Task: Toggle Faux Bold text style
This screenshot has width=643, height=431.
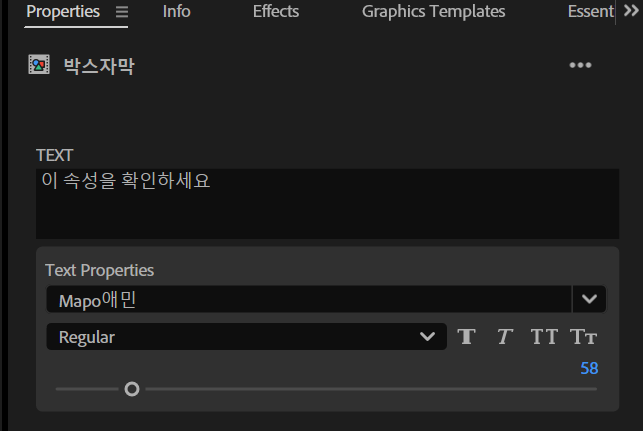Action: (467, 337)
